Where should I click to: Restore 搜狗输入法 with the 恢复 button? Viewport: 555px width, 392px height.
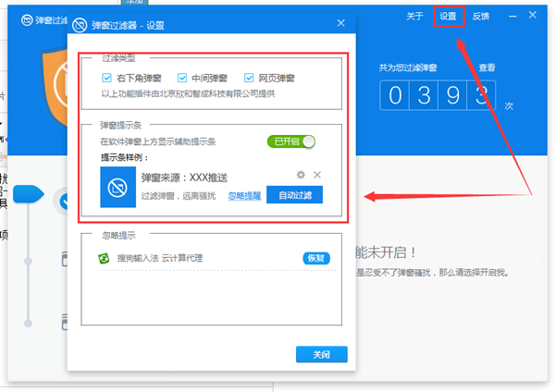(316, 258)
